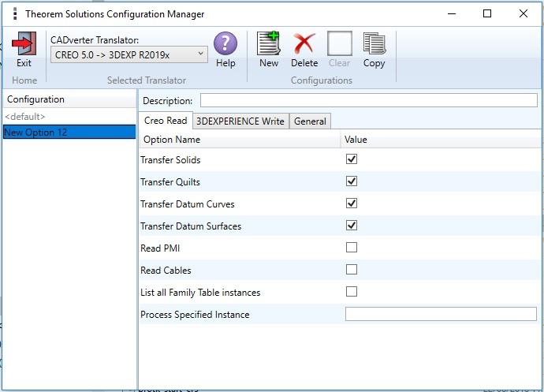Open the application menu dots icon
The height and width of the screenshot is (392, 544).
pos(14,14)
